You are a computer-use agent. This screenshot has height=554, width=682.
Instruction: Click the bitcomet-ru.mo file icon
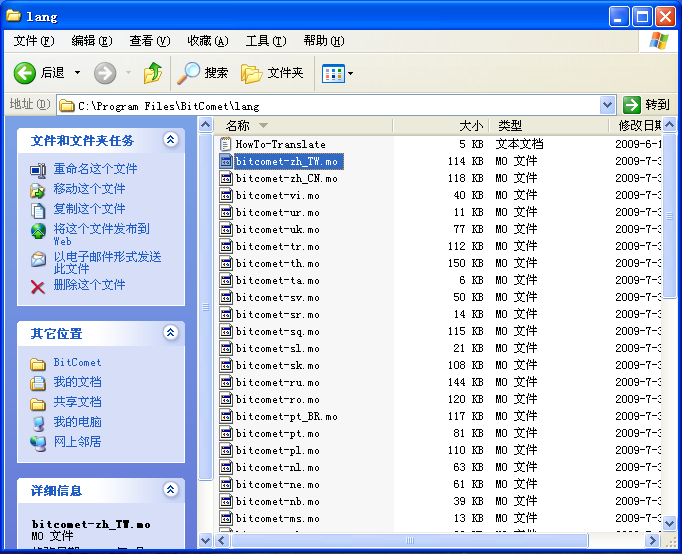pos(226,382)
